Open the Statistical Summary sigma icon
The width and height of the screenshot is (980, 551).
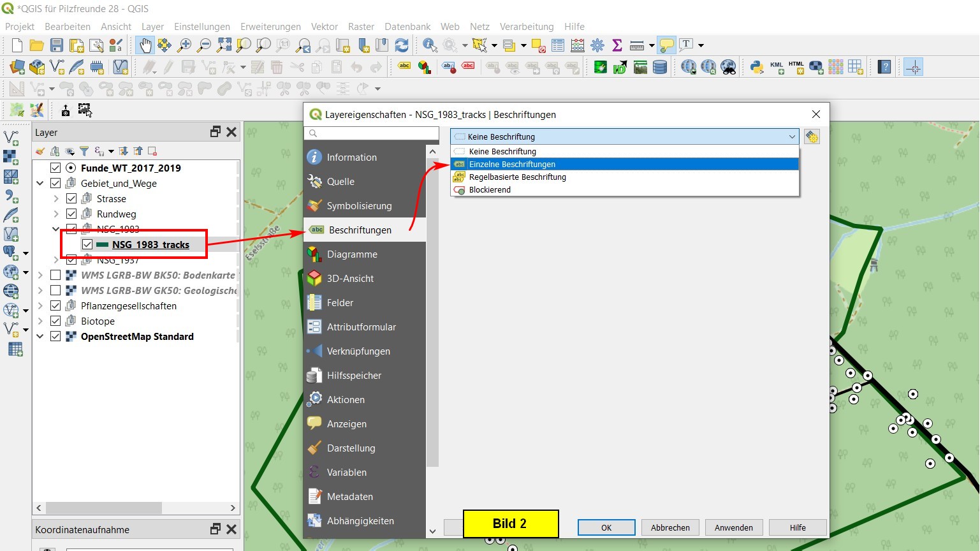pos(617,45)
